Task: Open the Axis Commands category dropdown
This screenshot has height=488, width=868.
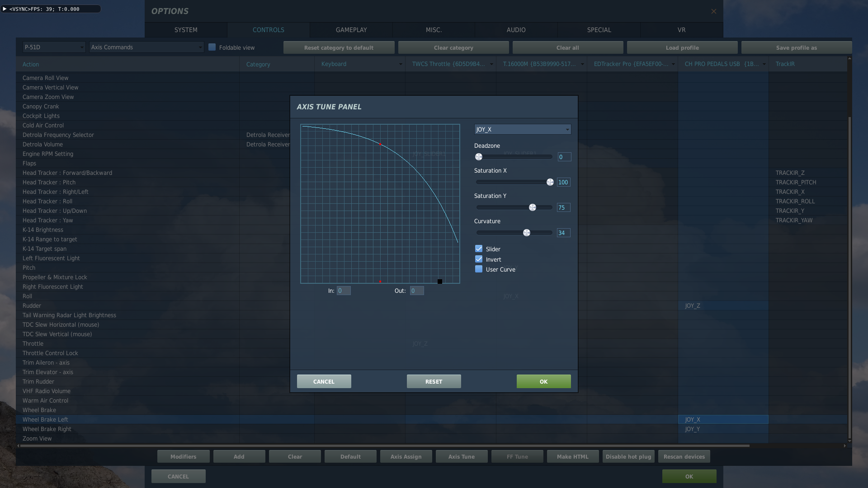Action: [x=146, y=47]
